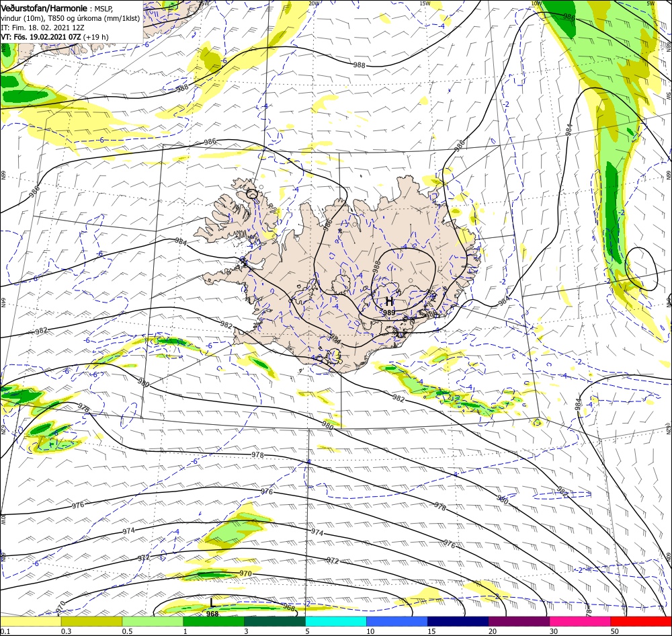Click the red 50 mm legend swatch
Image resolution: width=672 pixels, height=636 pixels.
click(x=641, y=621)
